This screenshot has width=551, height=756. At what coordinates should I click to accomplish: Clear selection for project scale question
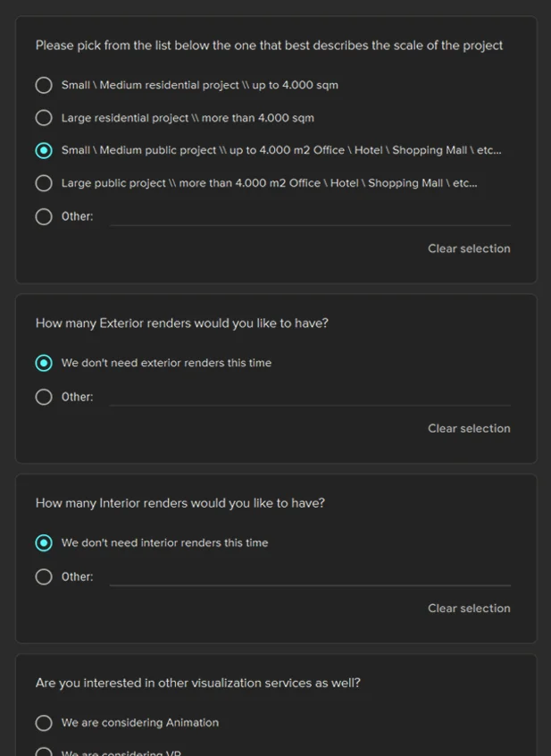469,248
